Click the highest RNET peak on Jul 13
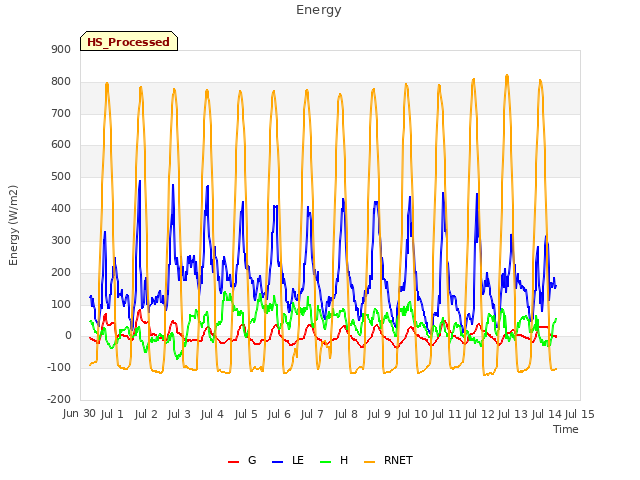 [x=507, y=76]
